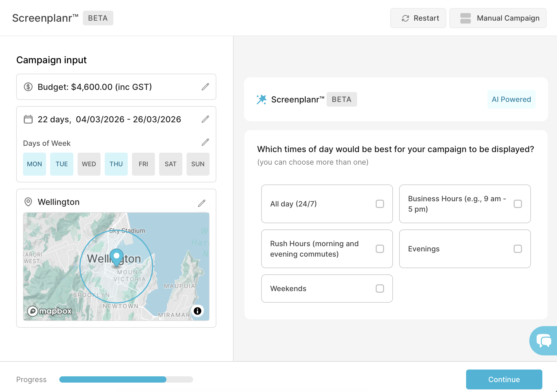Click the AI Powered badge
This screenshot has width=557, height=392.
[x=512, y=99]
